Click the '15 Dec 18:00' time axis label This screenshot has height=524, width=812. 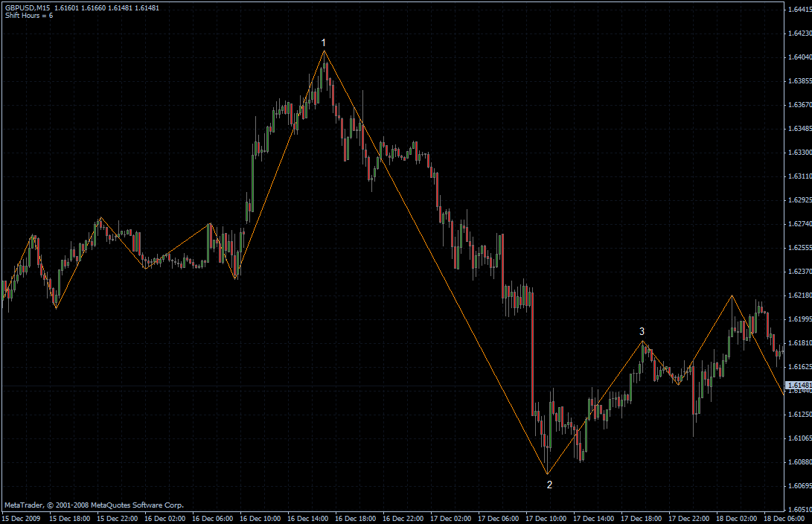[x=69, y=518]
